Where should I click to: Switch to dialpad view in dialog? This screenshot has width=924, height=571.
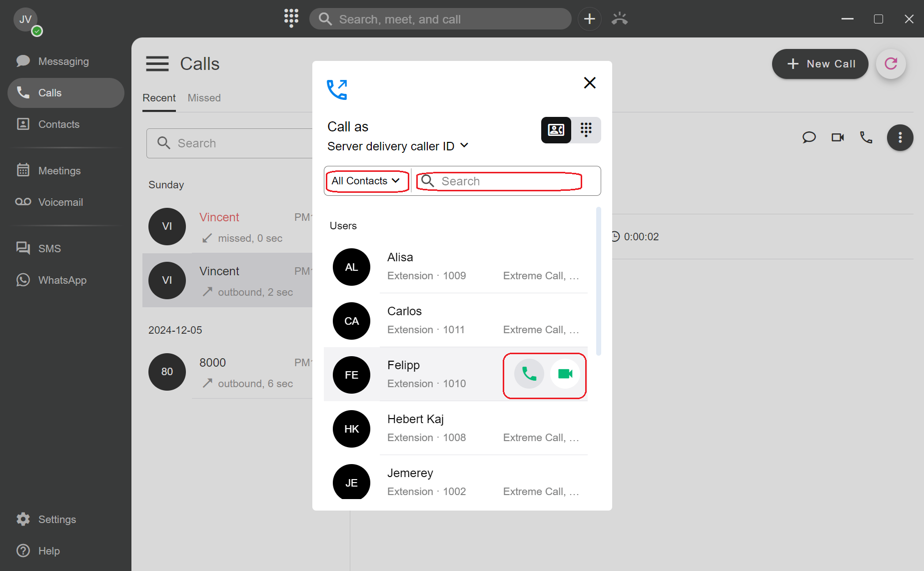click(x=586, y=130)
